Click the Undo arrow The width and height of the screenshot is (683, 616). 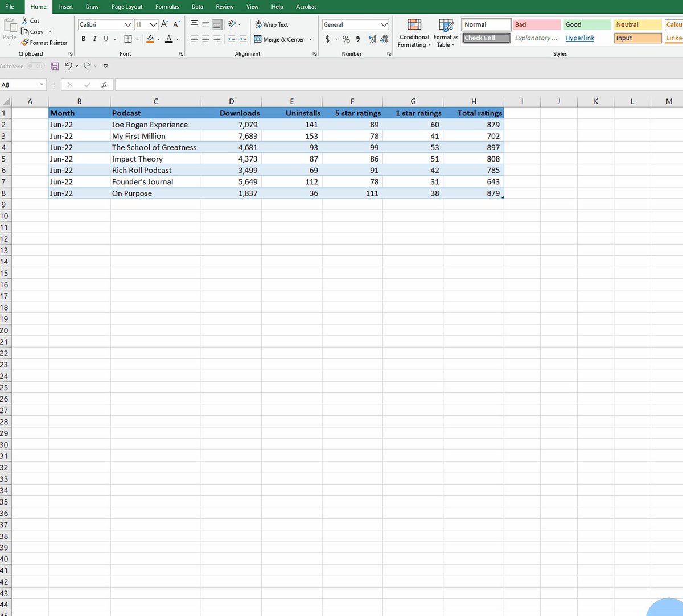point(68,66)
